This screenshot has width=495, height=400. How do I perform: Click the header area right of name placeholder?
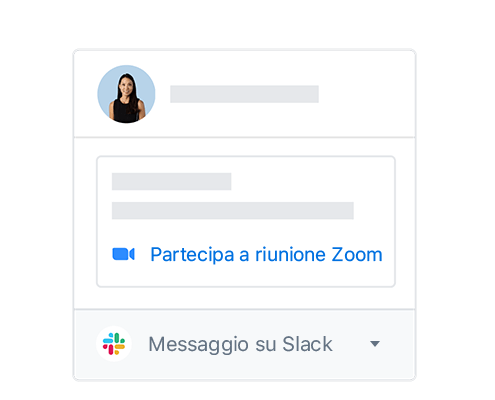(x=367, y=94)
